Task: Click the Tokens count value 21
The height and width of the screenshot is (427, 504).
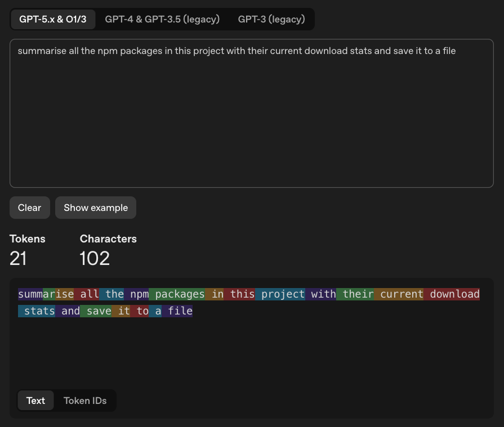Action: 18,258
